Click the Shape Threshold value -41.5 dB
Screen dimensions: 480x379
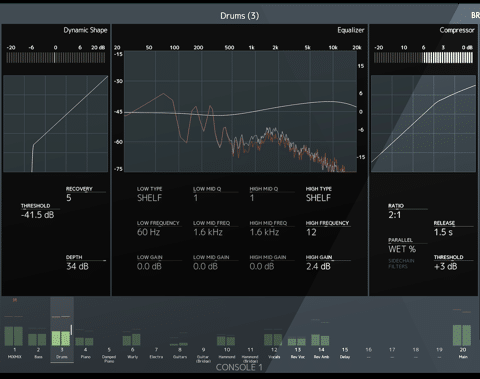(37, 215)
